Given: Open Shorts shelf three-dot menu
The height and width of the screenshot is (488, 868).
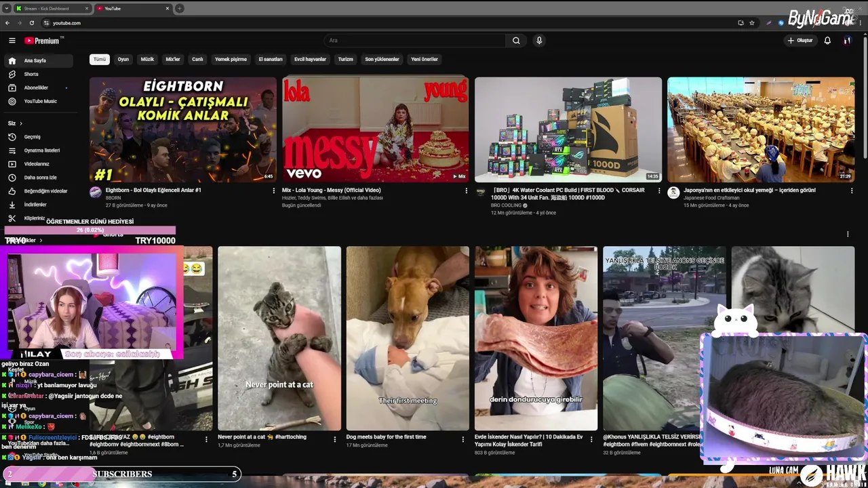Looking at the screenshot, I should [848, 235].
